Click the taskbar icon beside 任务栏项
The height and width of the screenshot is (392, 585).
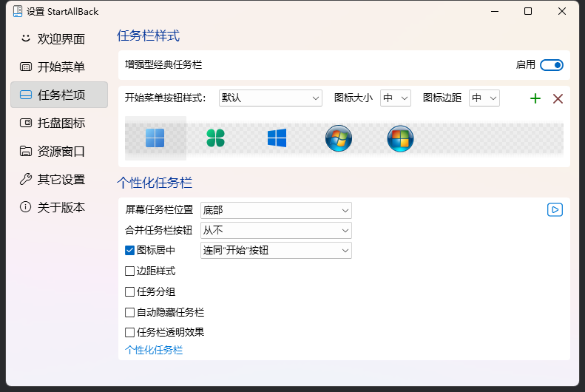(25, 95)
